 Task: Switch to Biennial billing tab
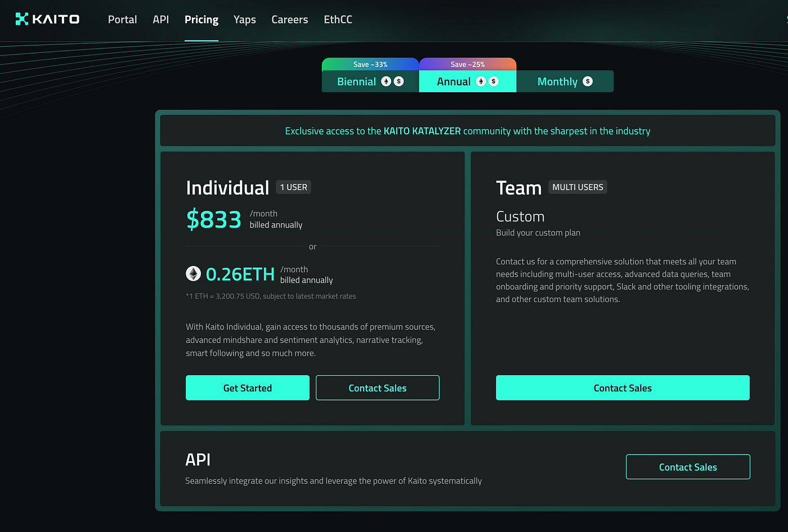point(370,82)
